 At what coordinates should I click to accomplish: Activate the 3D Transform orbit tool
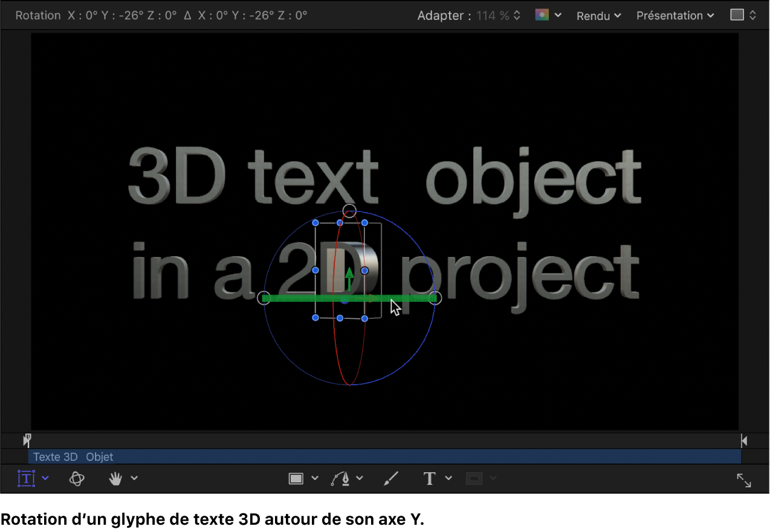pos(77,478)
